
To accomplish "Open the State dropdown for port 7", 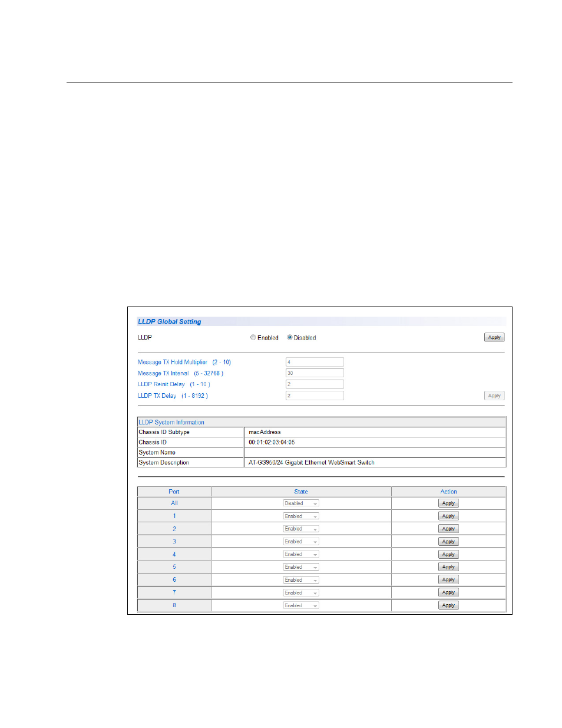I will (x=301, y=593).
